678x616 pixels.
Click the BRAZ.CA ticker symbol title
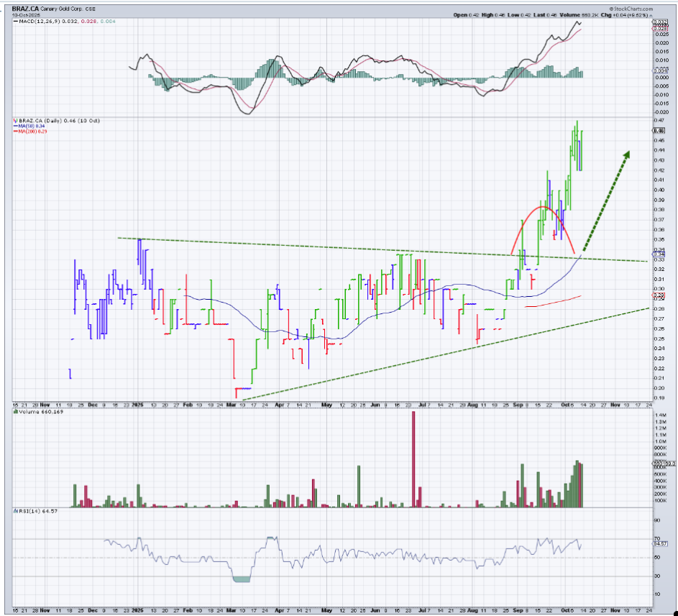(x=25, y=8)
